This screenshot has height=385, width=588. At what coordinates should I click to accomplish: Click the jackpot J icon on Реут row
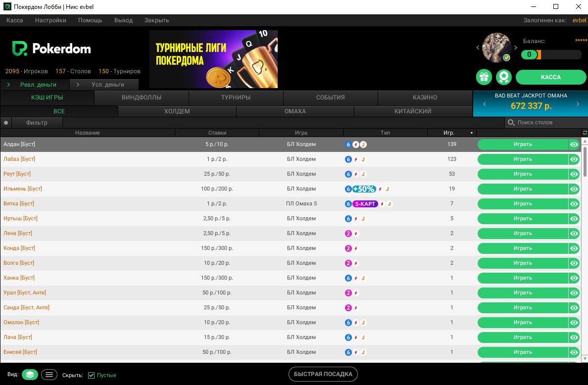click(x=363, y=174)
